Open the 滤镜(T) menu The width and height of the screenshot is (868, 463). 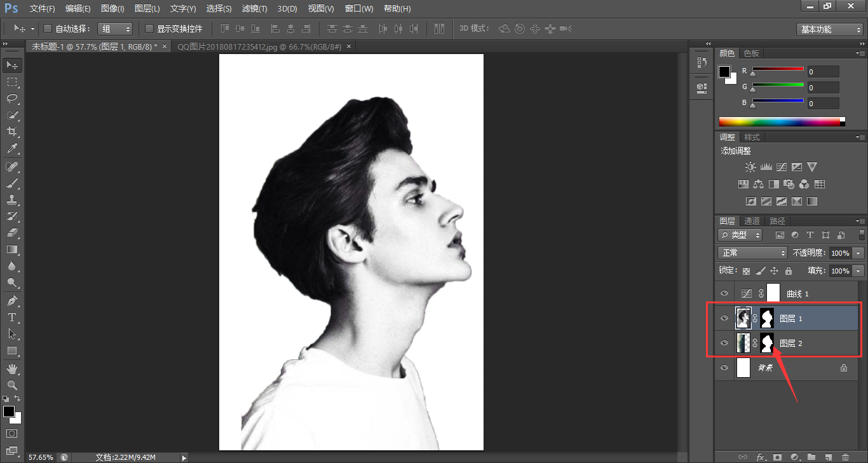click(x=254, y=9)
